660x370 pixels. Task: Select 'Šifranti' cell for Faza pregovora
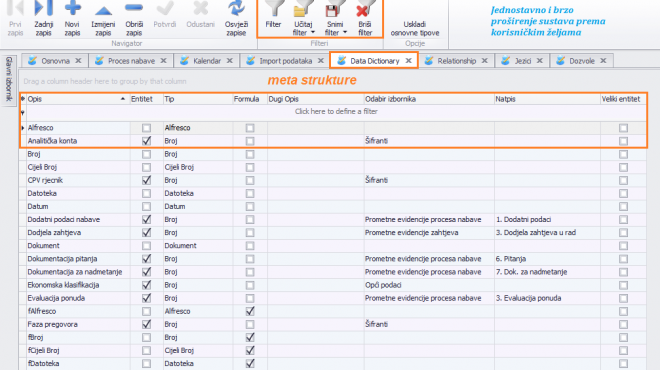[x=429, y=324]
